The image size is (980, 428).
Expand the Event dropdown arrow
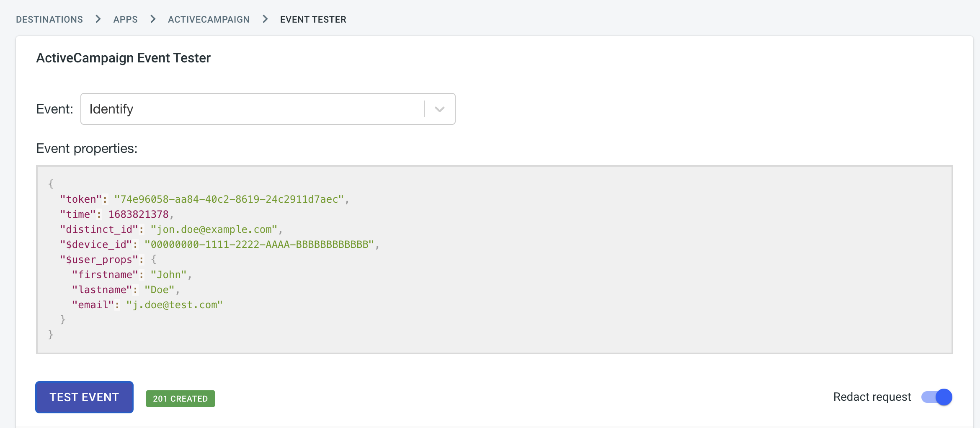439,109
